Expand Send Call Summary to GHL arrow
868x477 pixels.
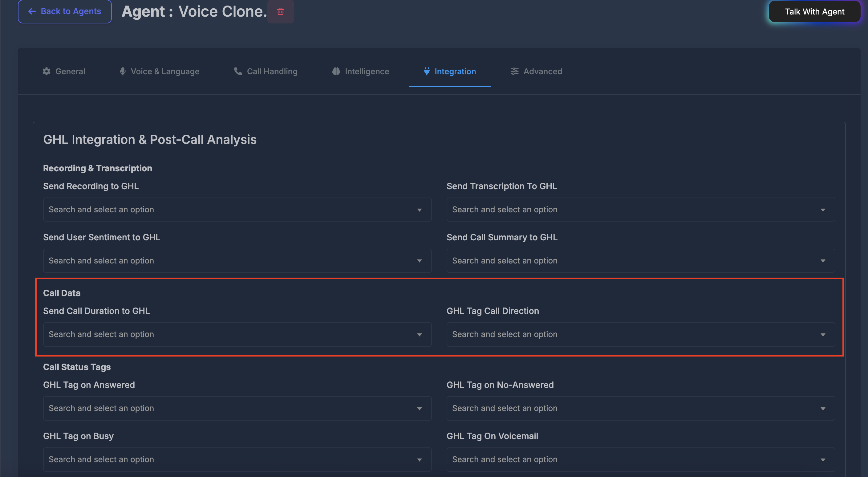coord(822,261)
